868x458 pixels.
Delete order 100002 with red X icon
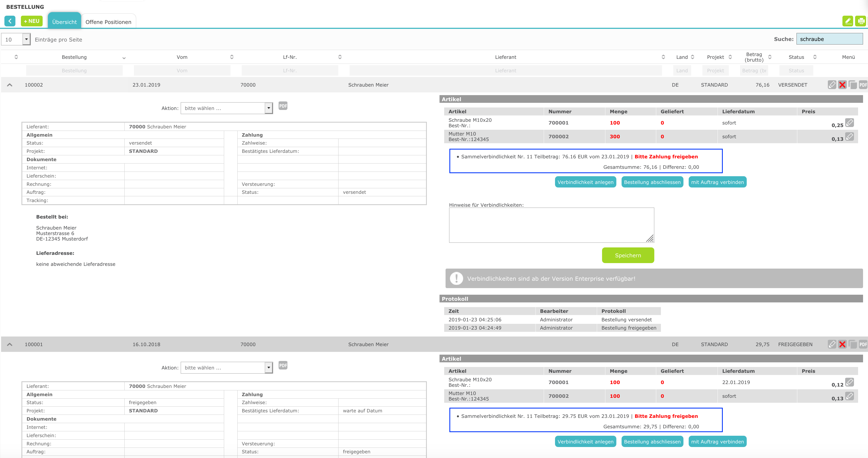pos(842,85)
